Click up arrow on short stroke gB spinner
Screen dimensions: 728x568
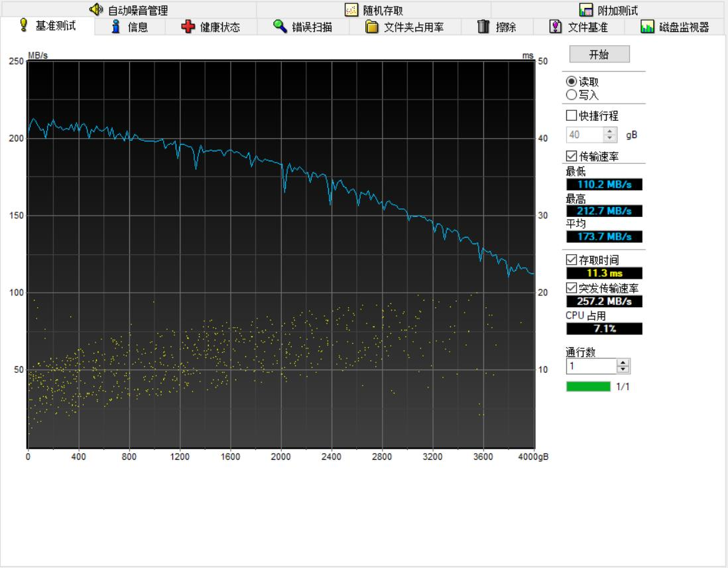(611, 131)
